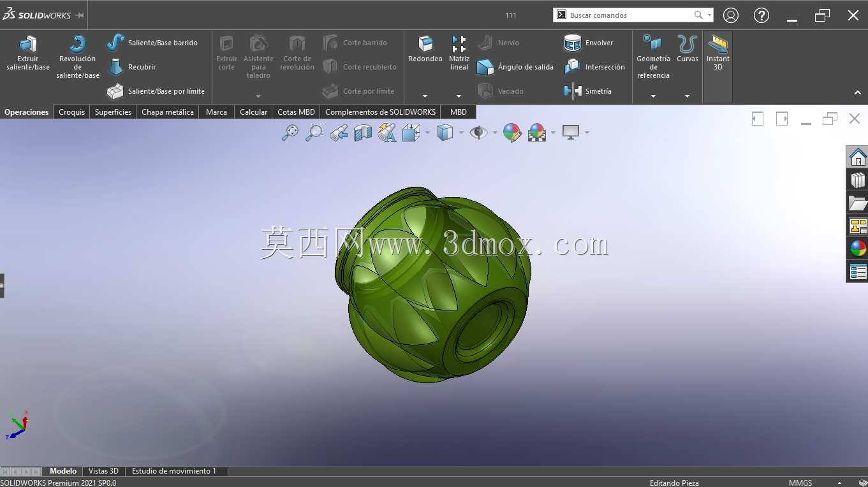This screenshot has width=868, height=487.
Task: Open Custom Properties pane
Action: click(858, 272)
